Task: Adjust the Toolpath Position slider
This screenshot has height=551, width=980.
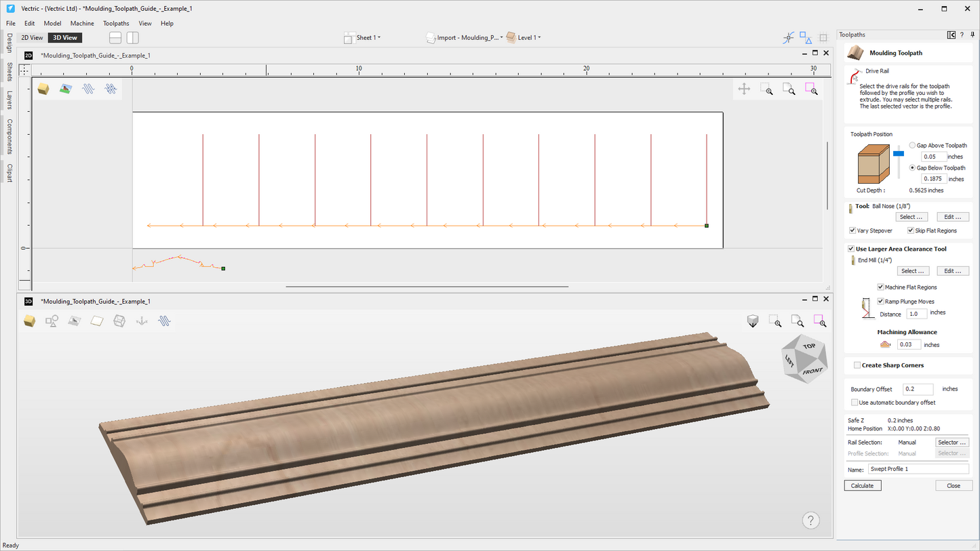Action: point(899,154)
